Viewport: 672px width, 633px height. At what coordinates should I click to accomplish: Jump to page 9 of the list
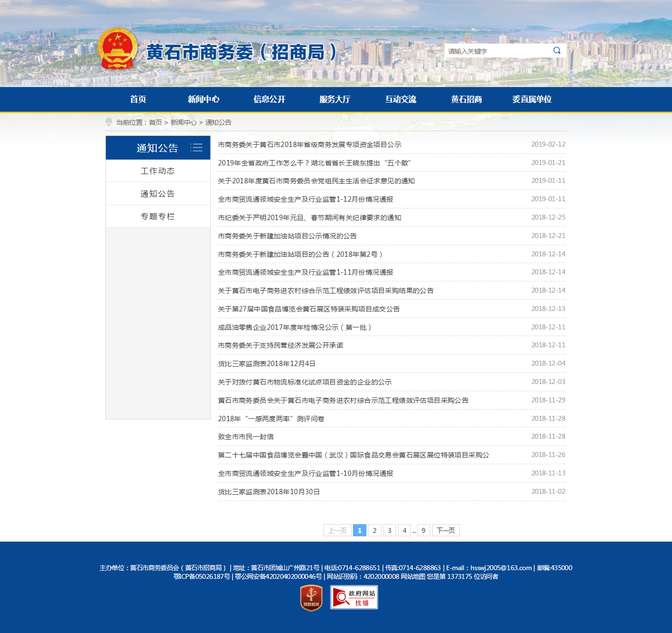[x=423, y=530]
